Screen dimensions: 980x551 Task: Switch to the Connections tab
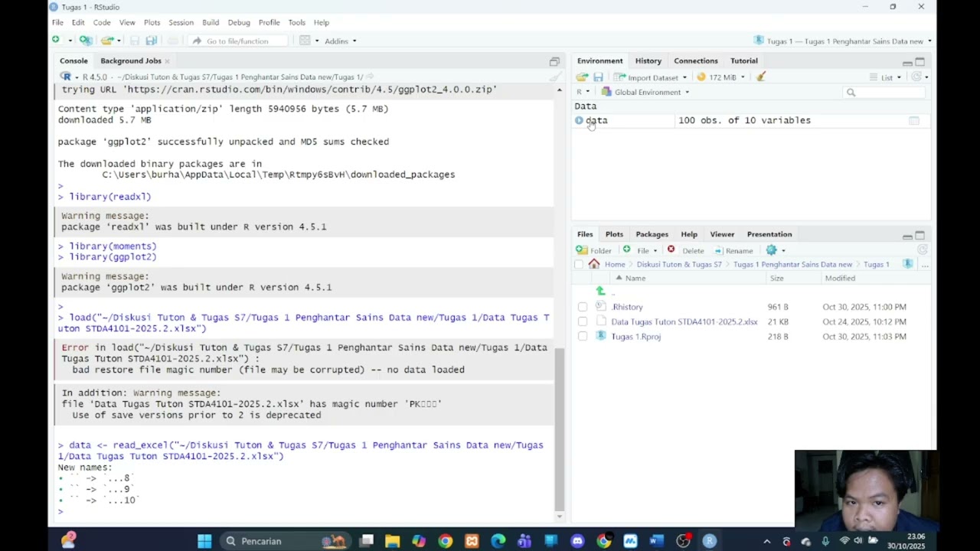point(695,60)
